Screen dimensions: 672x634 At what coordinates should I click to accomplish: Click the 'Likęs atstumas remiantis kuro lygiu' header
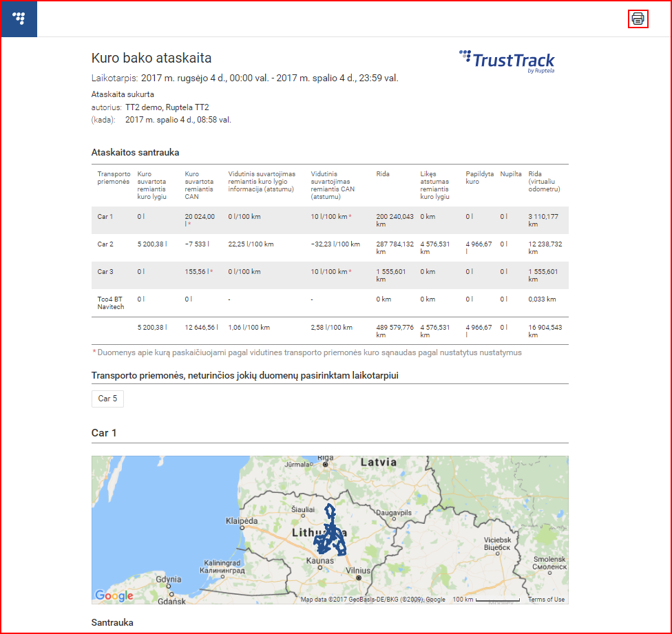434,185
